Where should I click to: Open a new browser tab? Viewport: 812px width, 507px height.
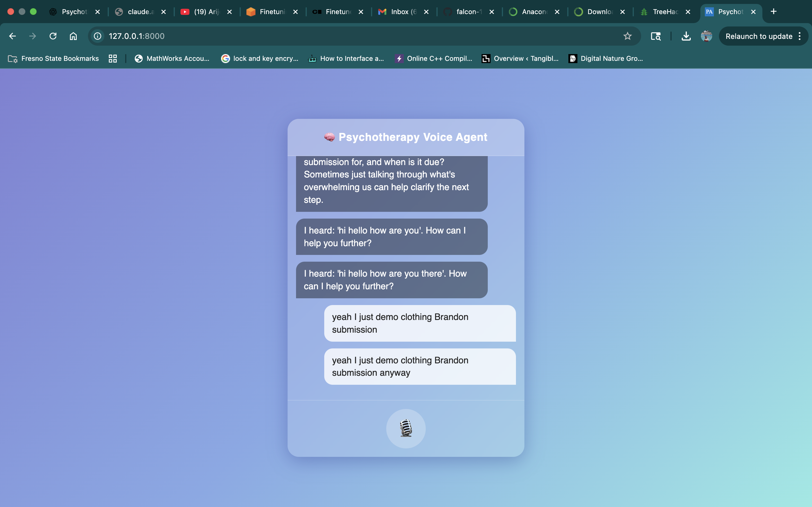coord(773,11)
